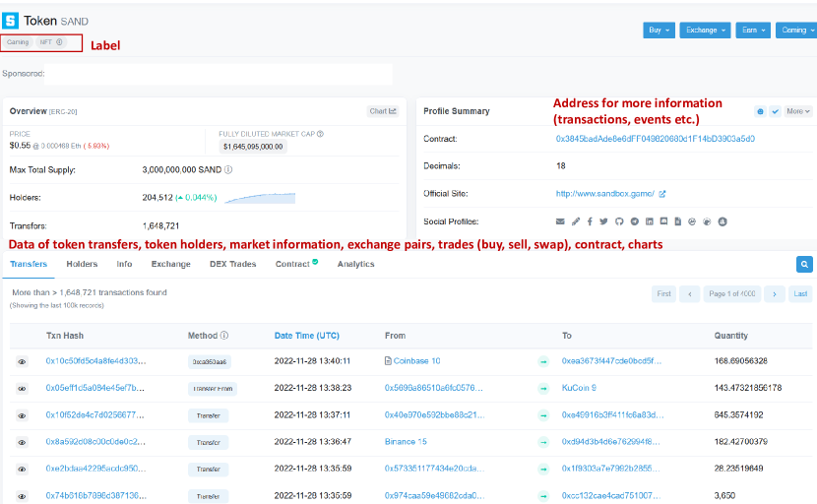Open the Twitter social profile icon

click(604, 221)
